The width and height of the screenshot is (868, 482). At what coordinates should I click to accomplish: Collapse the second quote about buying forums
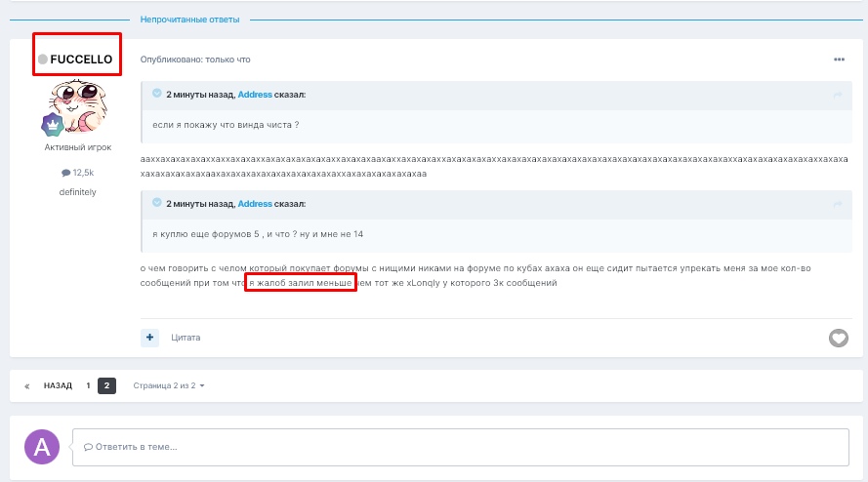pos(156,204)
